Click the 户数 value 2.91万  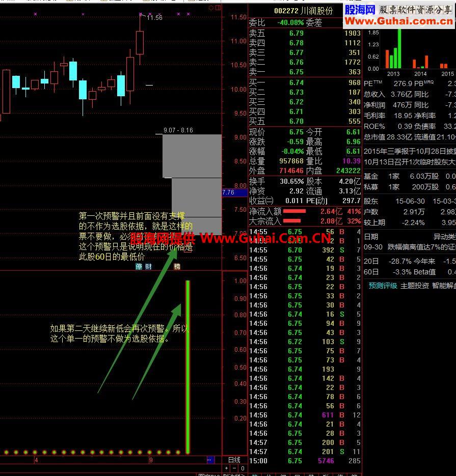(x=414, y=212)
